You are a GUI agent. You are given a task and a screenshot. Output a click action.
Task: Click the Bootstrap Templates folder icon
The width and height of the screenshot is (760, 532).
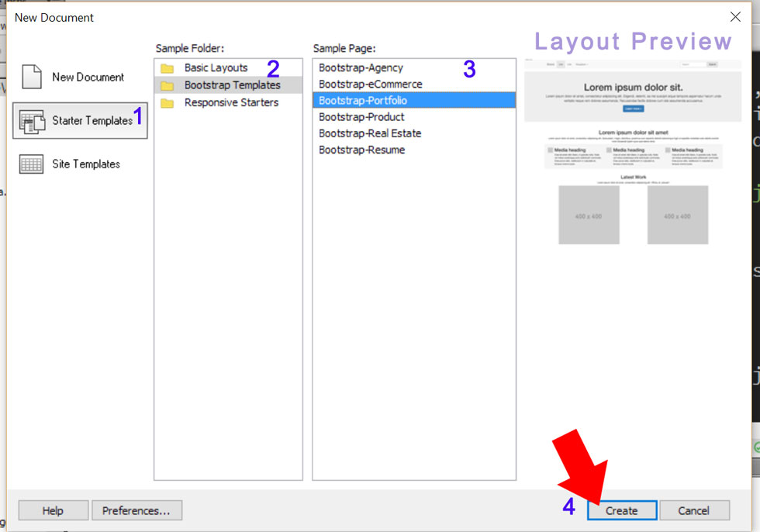(168, 86)
